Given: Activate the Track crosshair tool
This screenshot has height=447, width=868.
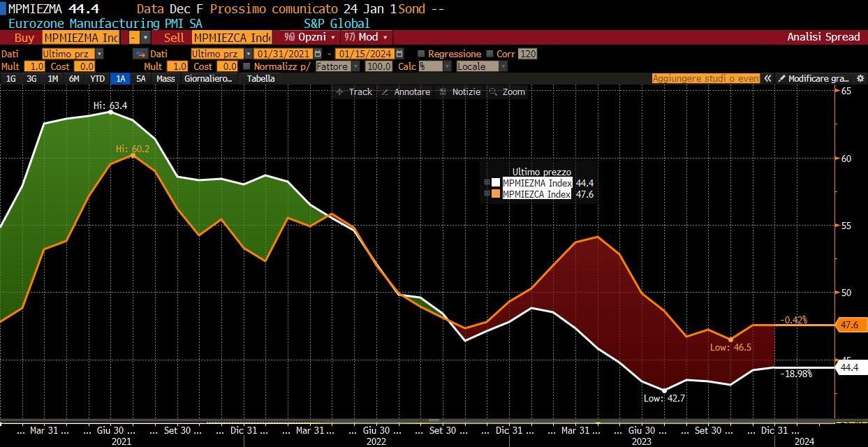Looking at the screenshot, I should point(354,92).
